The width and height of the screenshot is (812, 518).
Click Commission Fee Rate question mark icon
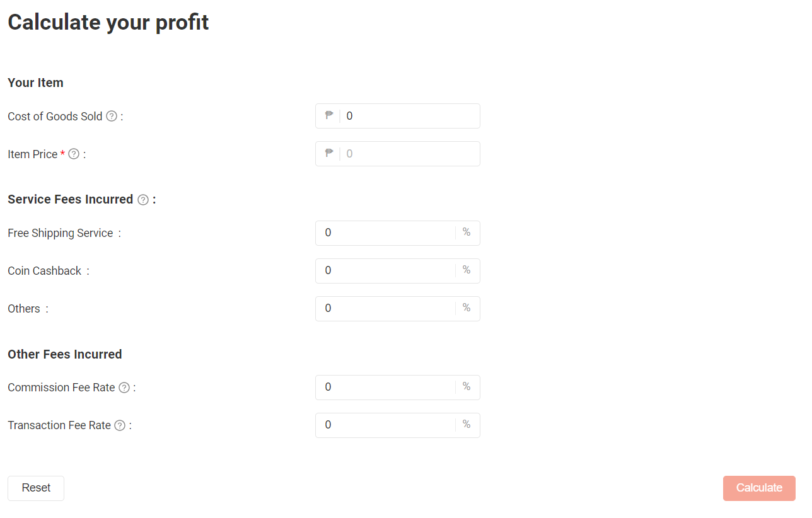124,388
